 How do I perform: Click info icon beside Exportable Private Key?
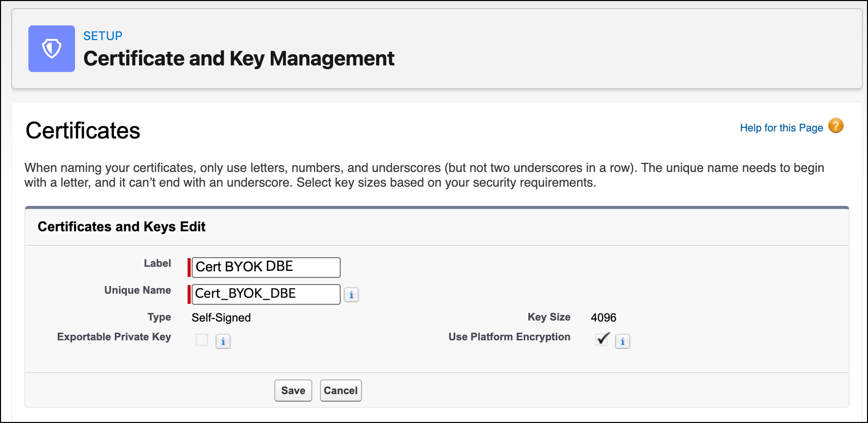tap(223, 341)
